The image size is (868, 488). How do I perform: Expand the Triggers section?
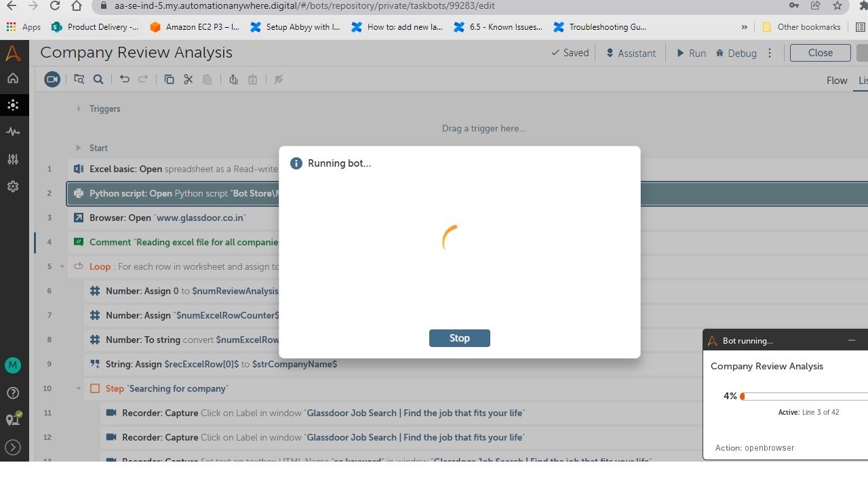click(79, 108)
